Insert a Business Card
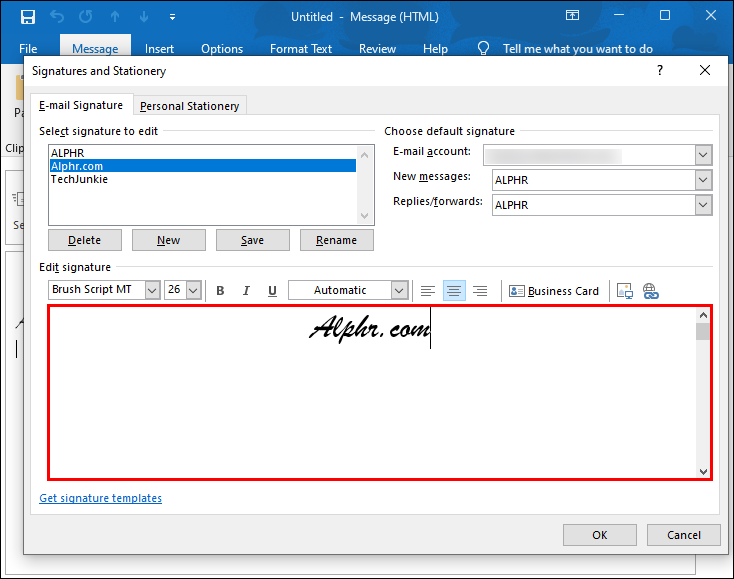Viewport: 734px width, 579px height. [x=554, y=291]
